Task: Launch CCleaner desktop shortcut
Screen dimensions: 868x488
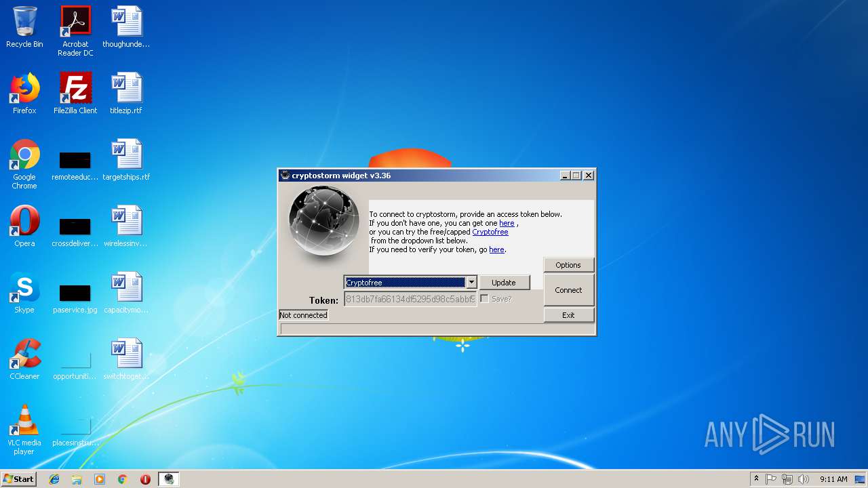Action: point(24,359)
